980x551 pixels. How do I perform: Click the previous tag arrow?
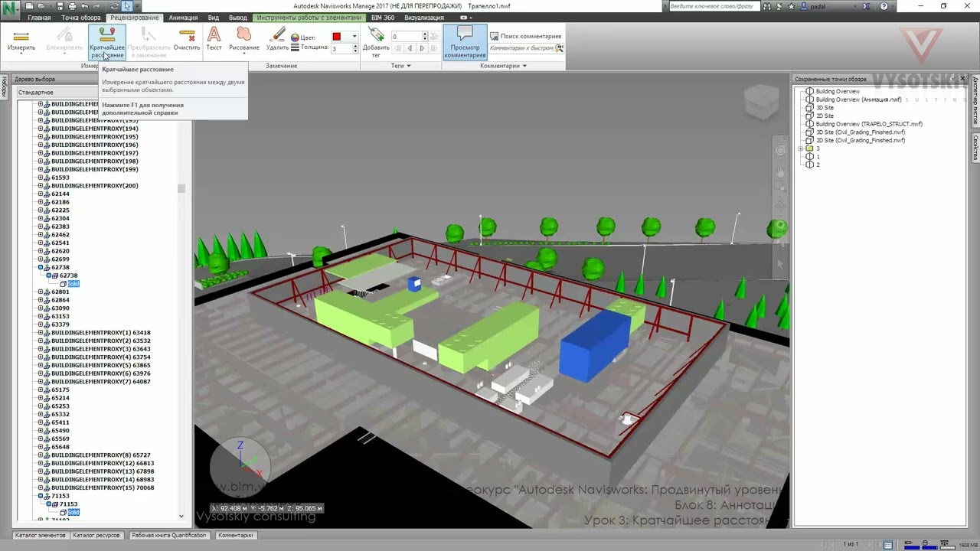point(410,48)
